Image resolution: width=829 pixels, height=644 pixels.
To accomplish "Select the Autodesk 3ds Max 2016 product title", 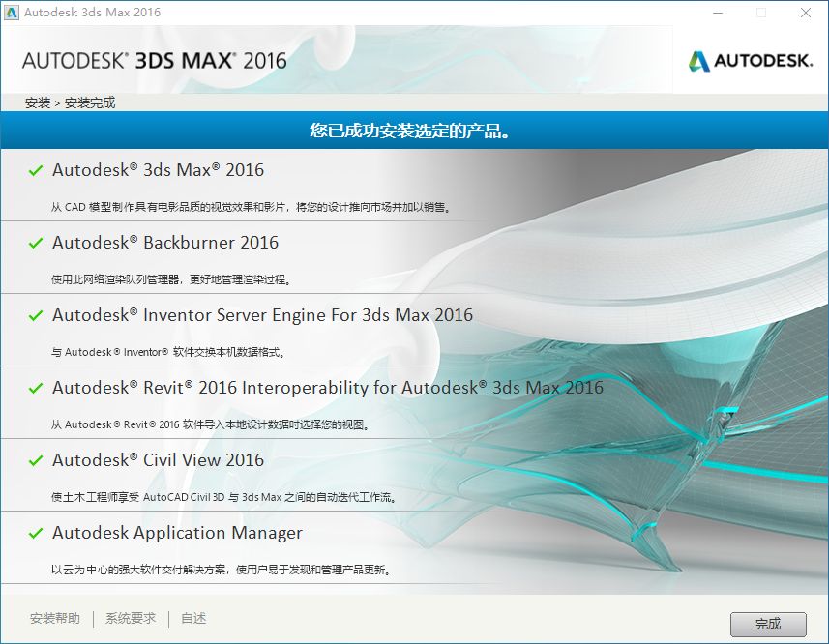I will (x=158, y=170).
